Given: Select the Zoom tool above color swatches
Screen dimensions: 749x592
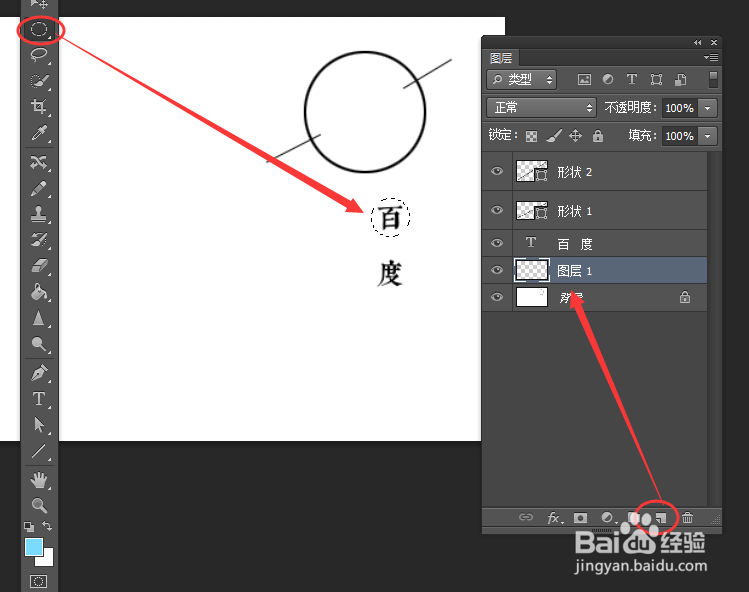Looking at the screenshot, I should (39, 505).
